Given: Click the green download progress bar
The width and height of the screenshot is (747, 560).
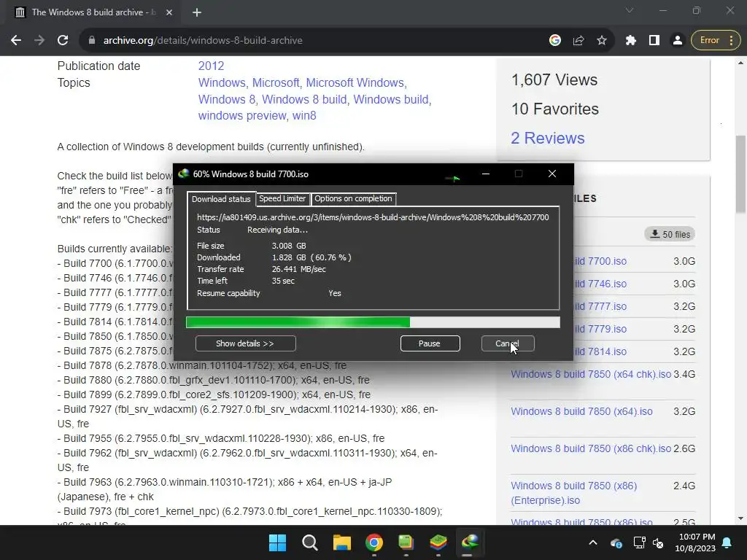Looking at the screenshot, I should [373, 322].
